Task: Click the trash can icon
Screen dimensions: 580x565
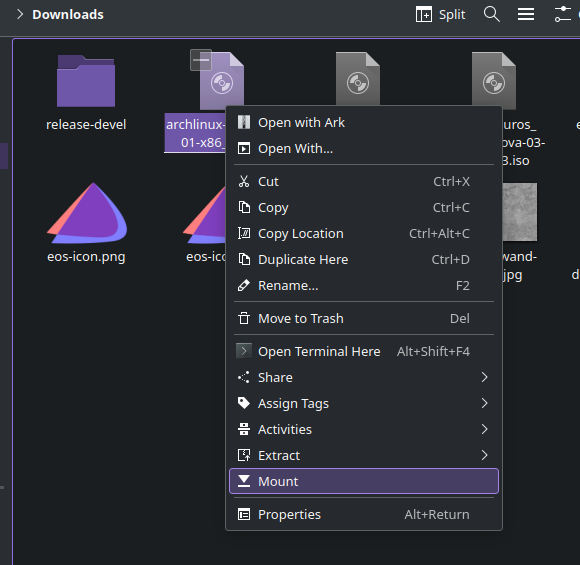Action: [244, 318]
